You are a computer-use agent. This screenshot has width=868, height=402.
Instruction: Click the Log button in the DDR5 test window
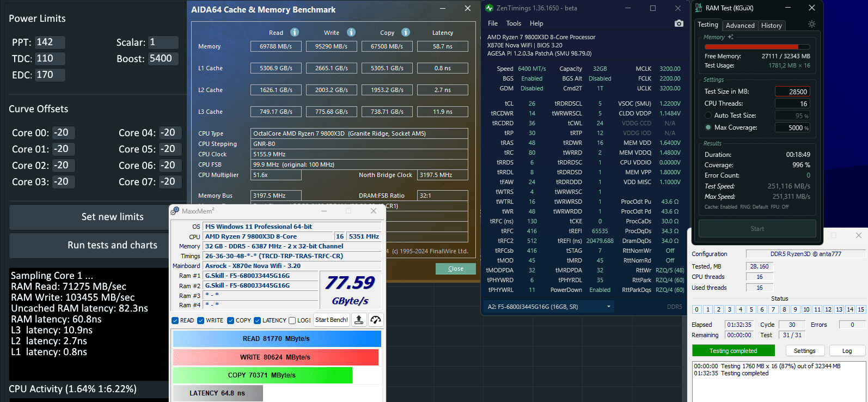[847, 351]
